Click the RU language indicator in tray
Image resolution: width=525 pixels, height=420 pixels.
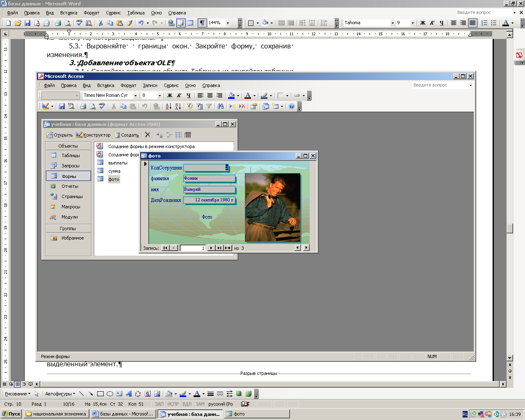click(x=465, y=414)
